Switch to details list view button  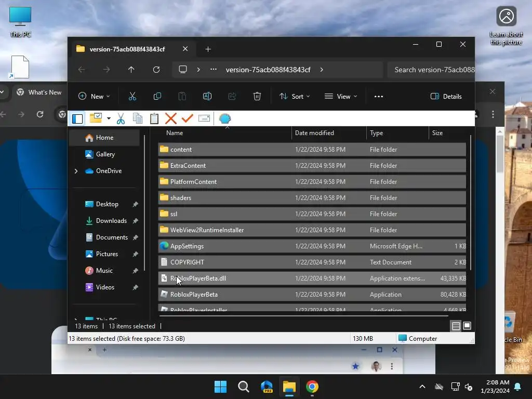[x=456, y=326]
